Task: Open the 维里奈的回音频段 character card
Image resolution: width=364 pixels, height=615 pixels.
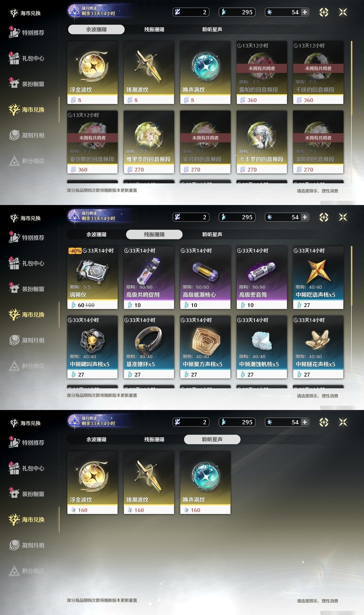Action: click(149, 142)
